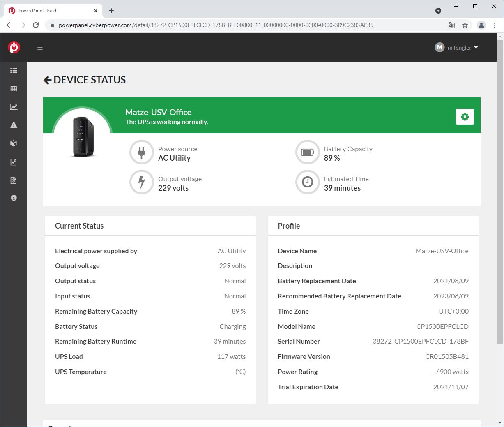Click the 'AC Utility' summary value

pos(174,158)
